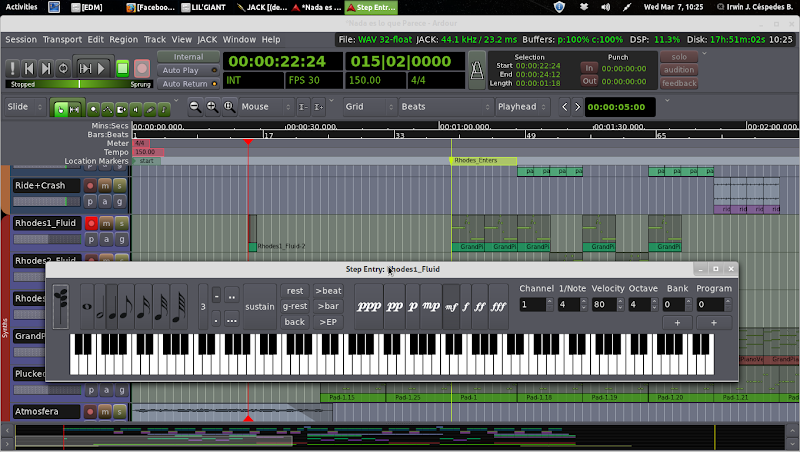Screen dimensions: 800x452
Task: Expand the Playhead edit point dropdown
Action: point(522,106)
